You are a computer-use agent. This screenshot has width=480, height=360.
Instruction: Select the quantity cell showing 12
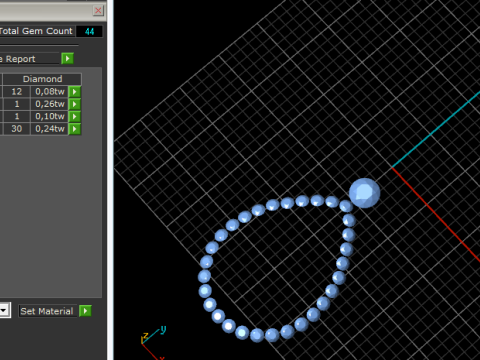16,92
